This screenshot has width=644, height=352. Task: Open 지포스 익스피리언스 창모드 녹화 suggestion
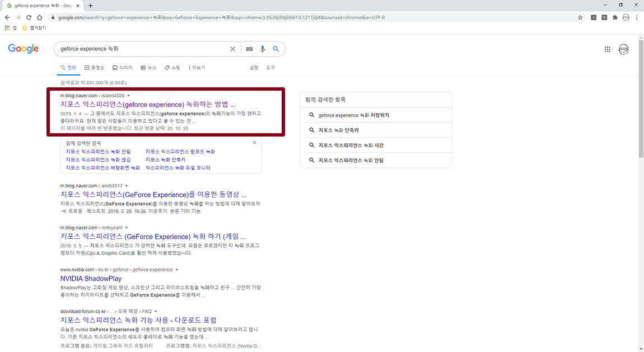click(180, 152)
